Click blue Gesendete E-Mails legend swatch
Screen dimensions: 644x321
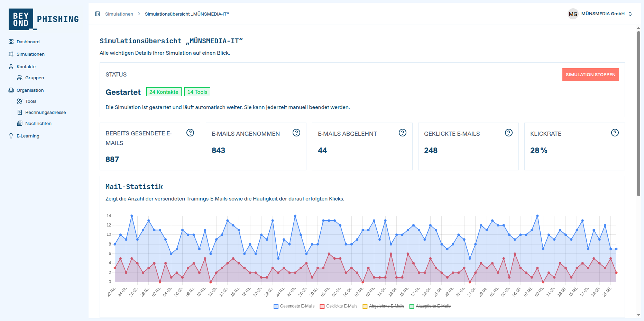pyautogui.click(x=276, y=306)
